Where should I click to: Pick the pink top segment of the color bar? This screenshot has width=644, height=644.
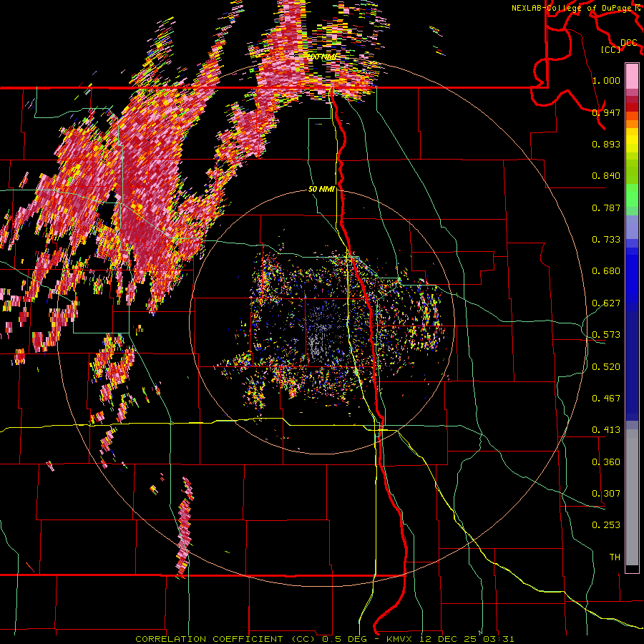632,76
